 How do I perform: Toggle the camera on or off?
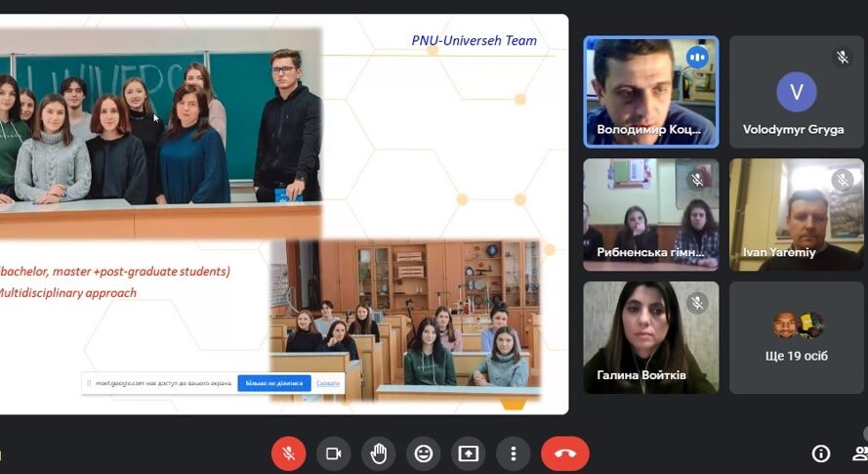pos(333,453)
